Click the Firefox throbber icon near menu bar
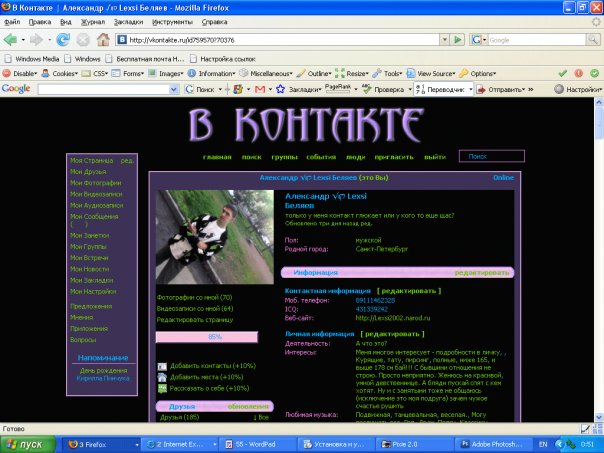 point(596,22)
